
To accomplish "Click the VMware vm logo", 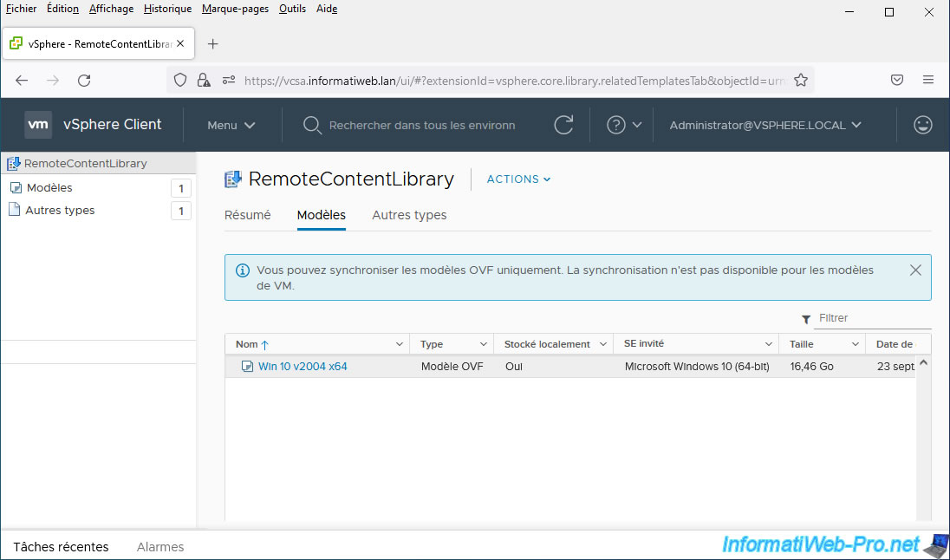I will coord(38,125).
